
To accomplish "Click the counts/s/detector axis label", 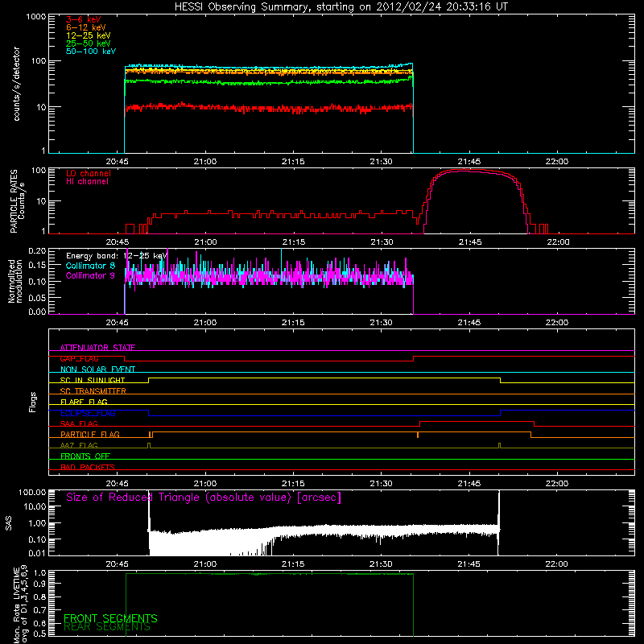I will pyautogui.click(x=16, y=84).
